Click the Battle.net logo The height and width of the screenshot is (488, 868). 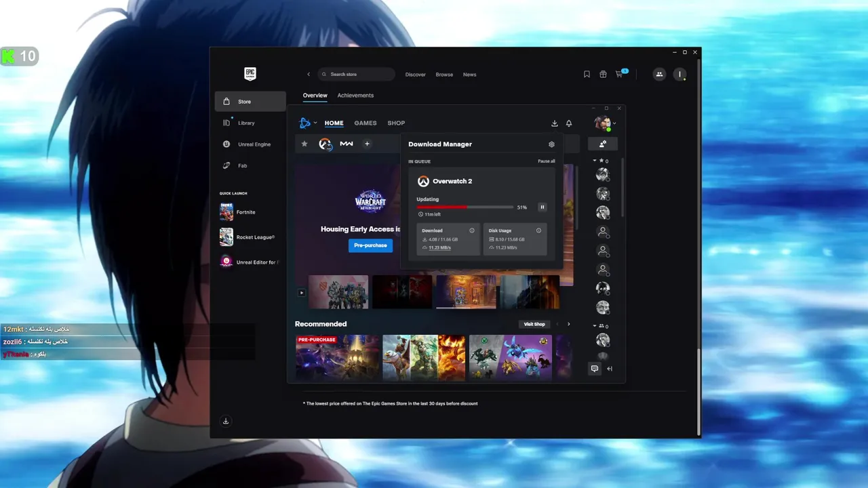coord(305,123)
